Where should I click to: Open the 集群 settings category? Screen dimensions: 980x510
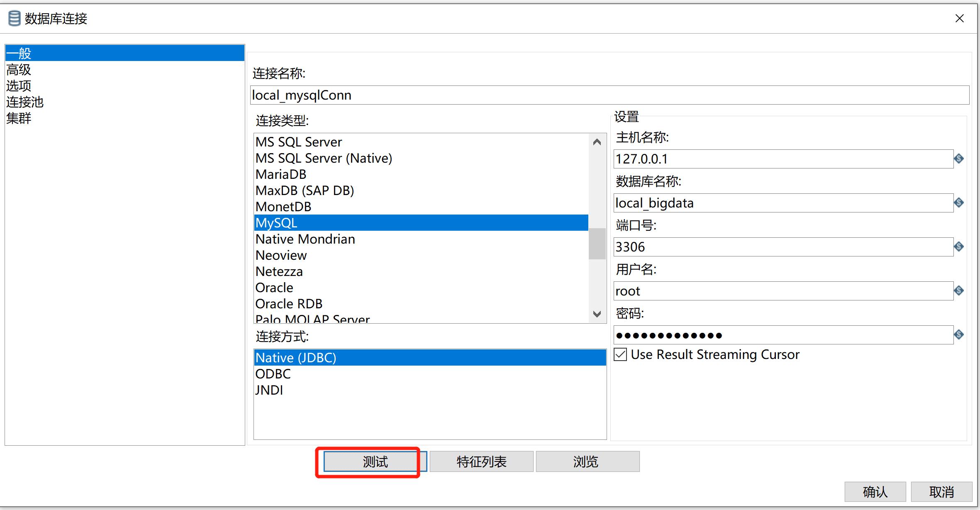[x=124, y=118]
